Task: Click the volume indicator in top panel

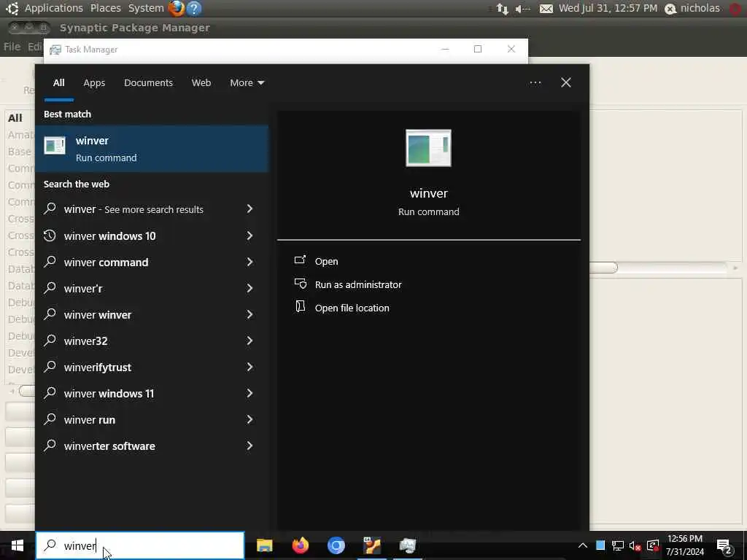Action: pos(522,9)
